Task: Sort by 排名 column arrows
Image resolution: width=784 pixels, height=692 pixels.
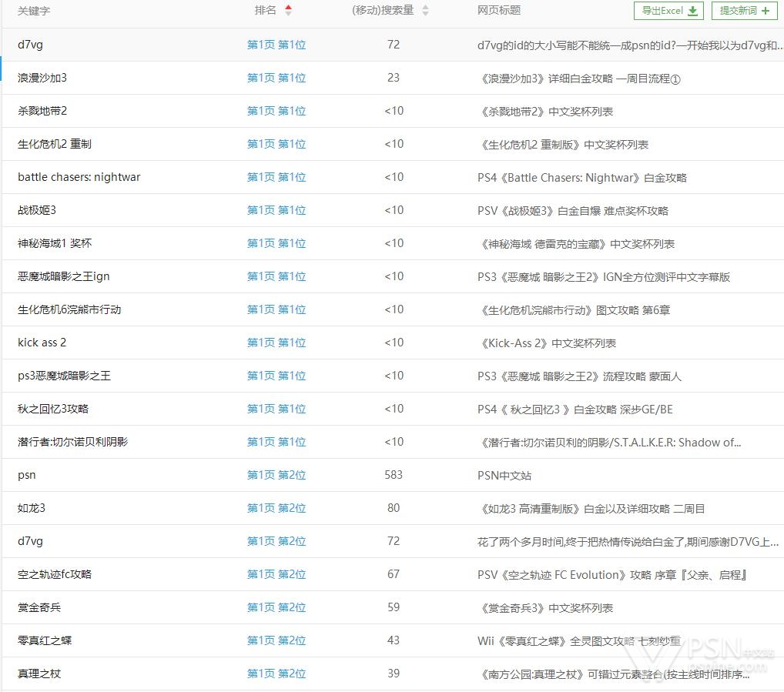Action: pyautogui.click(x=289, y=10)
